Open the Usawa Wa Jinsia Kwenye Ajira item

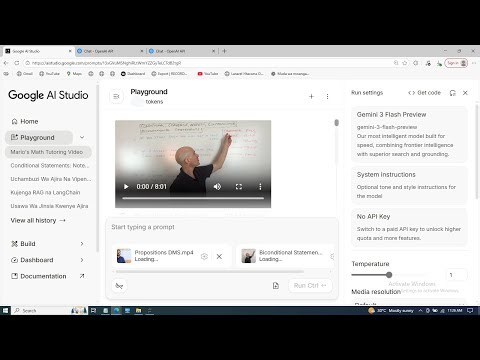pyautogui.click(x=49, y=206)
